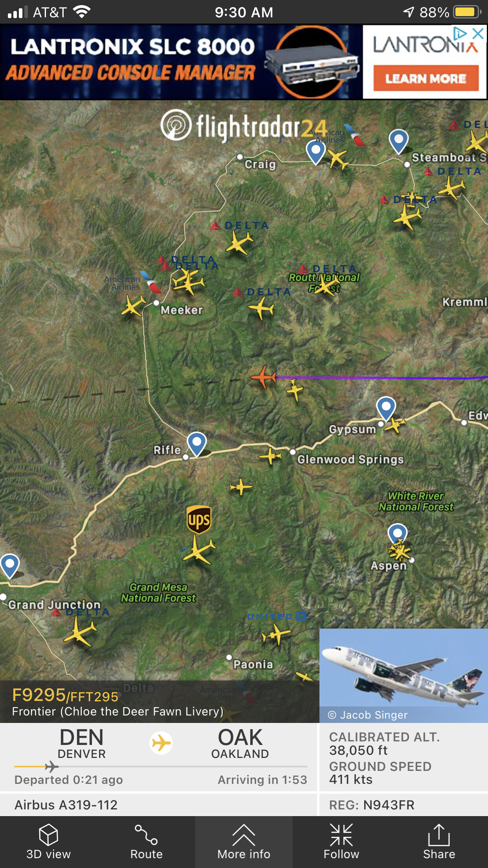488x868 pixels.
Task: Click Learn More in the Lantronix ad
Action: tap(426, 78)
